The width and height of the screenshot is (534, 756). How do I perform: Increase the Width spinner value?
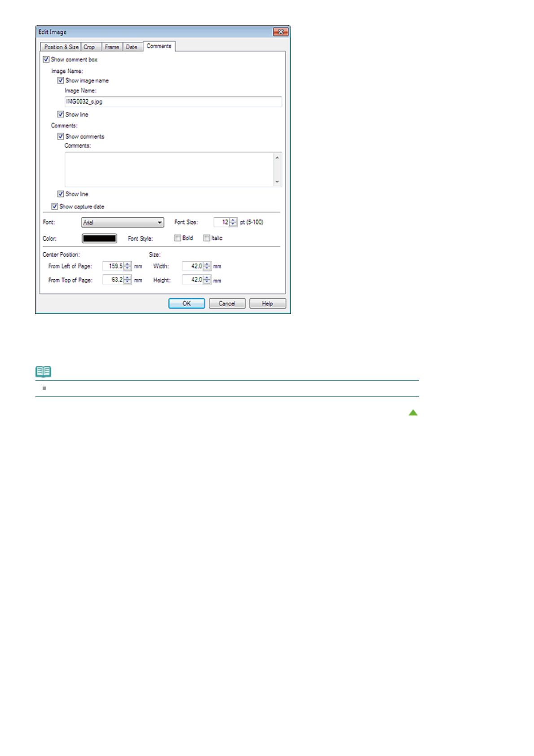coord(207,264)
